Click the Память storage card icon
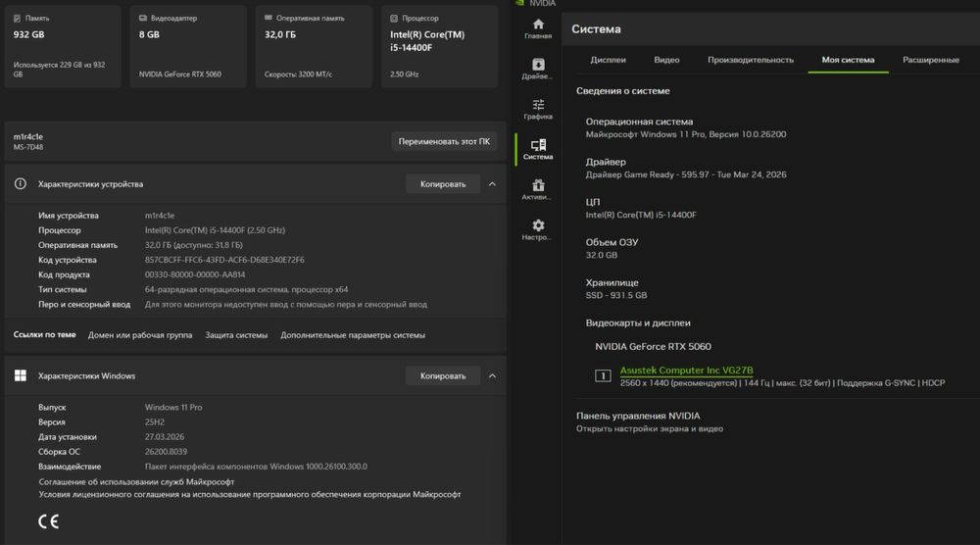Screen dimensions: 980x545 point(17,18)
